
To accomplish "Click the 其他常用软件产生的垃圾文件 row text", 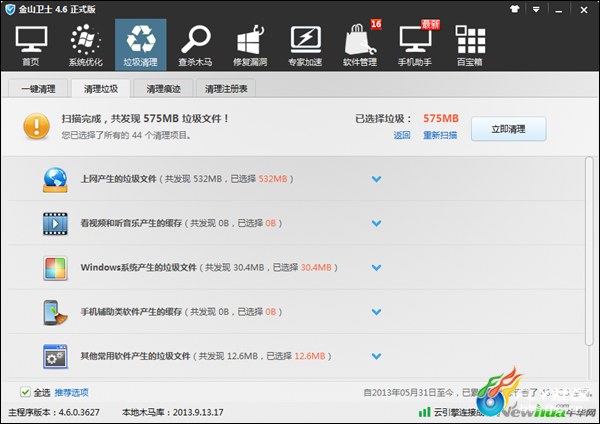I will click(x=206, y=356).
